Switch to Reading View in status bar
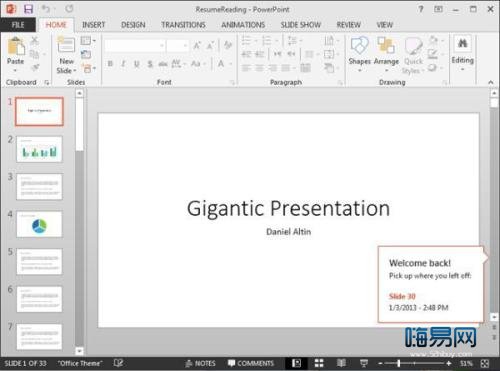The image size is (500, 371). point(341,363)
